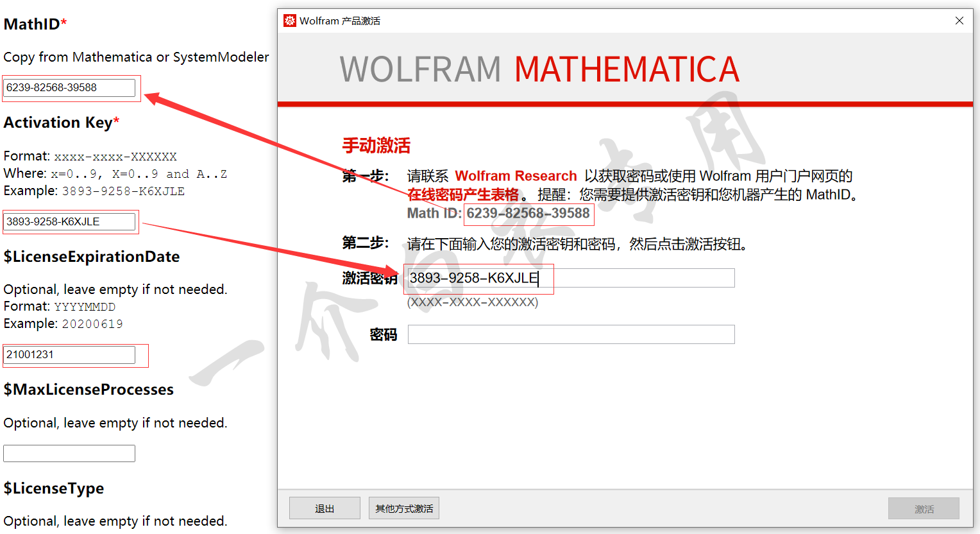Click the 第二步 step label
The height and width of the screenshot is (534, 980).
click(x=366, y=243)
